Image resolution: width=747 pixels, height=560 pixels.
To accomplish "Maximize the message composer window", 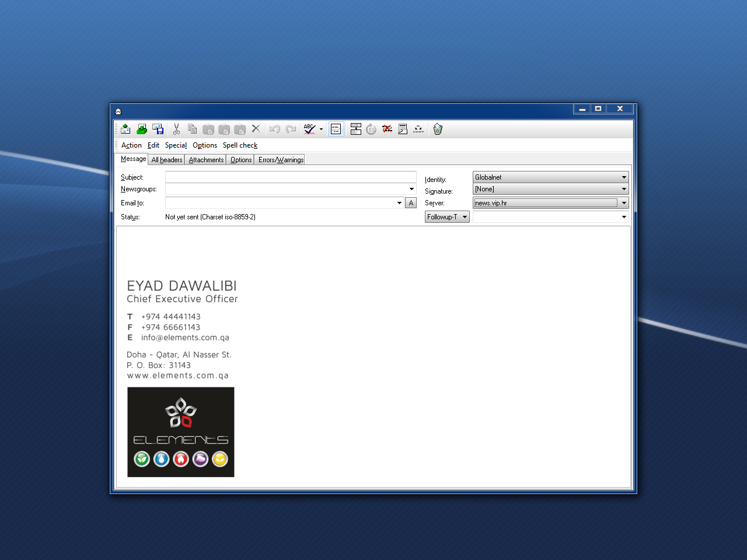I will [598, 109].
